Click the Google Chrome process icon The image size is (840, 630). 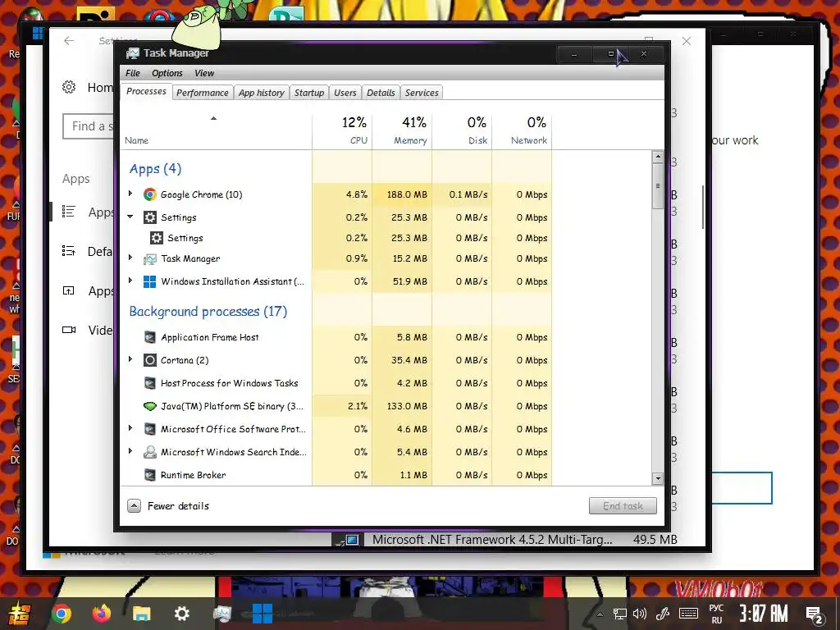150,194
